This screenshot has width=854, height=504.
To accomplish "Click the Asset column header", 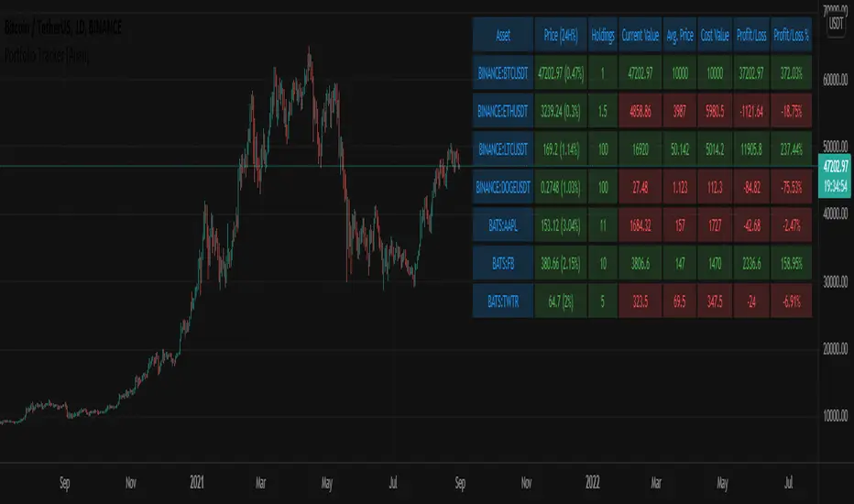I will pos(503,34).
